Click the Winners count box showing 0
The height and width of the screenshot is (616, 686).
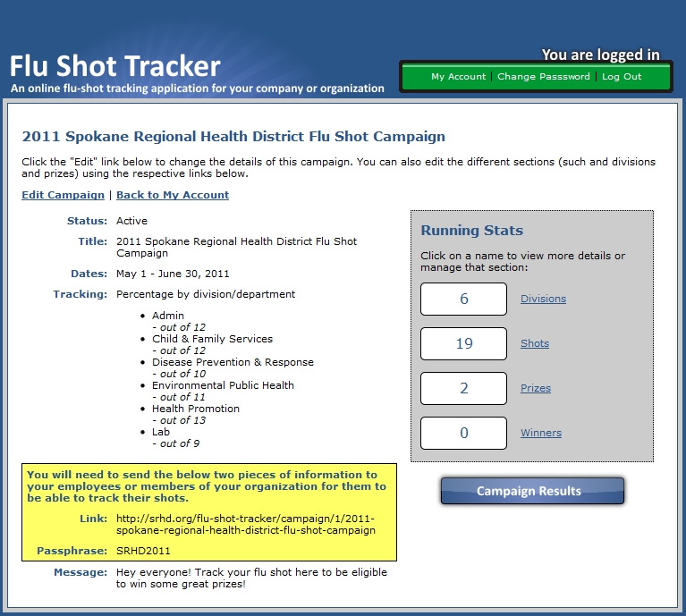[464, 433]
